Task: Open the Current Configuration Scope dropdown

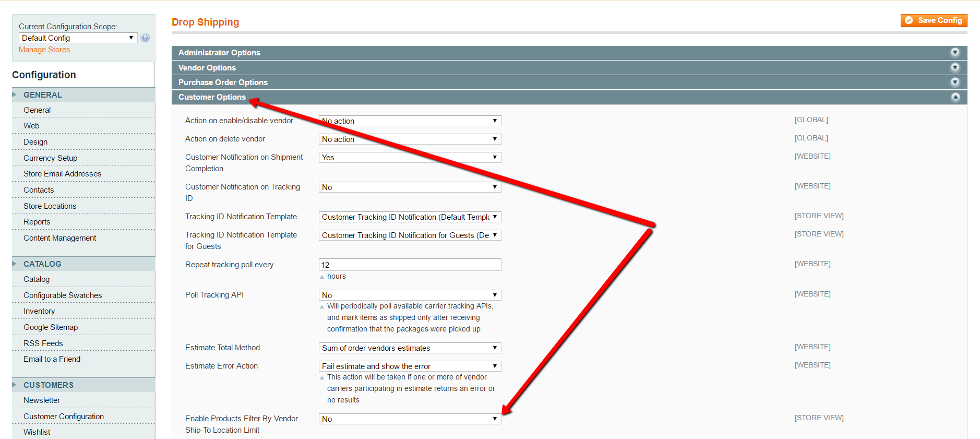Action: pyautogui.click(x=78, y=38)
